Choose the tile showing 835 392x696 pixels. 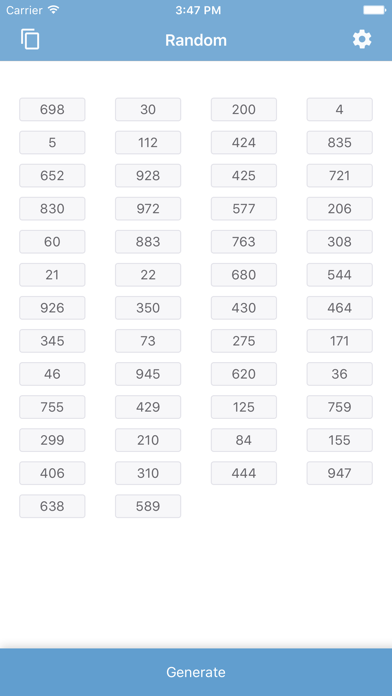point(340,142)
